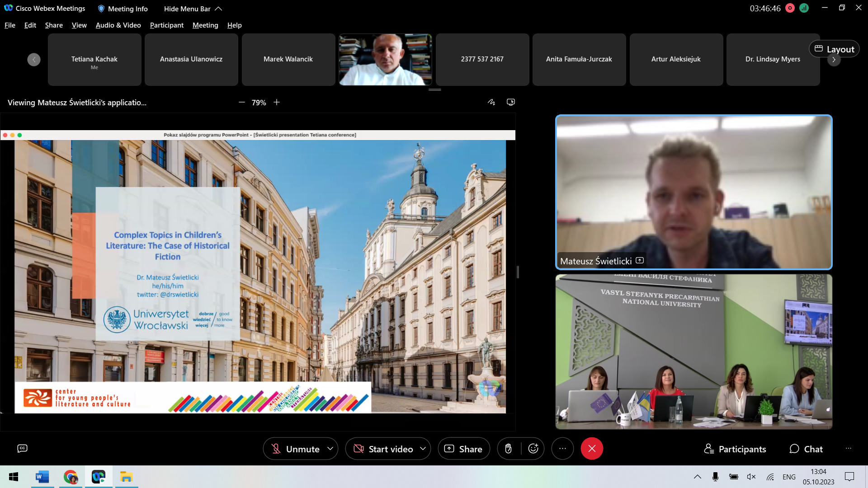Raise hand using the hand icon

pos(509,449)
